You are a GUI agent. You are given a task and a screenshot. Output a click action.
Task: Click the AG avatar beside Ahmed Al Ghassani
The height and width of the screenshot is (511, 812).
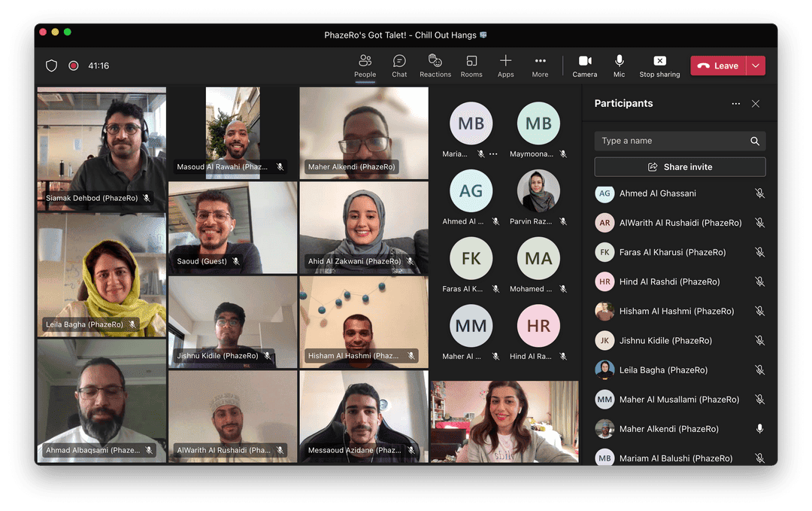604,193
